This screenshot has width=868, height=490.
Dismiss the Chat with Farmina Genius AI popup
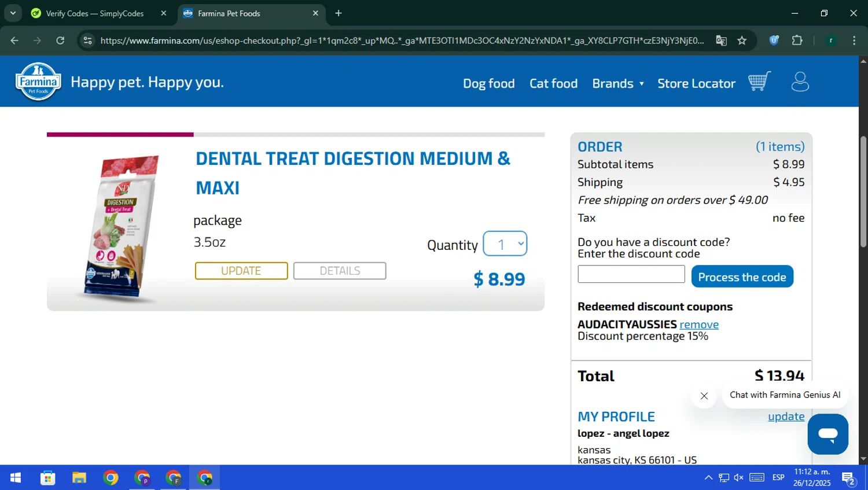point(704,396)
